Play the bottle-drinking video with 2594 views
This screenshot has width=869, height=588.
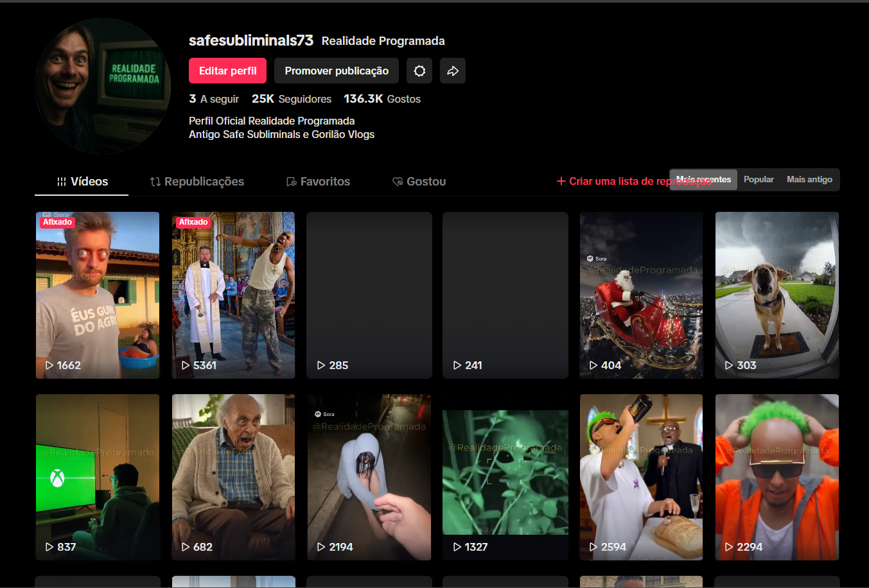coord(642,478)
